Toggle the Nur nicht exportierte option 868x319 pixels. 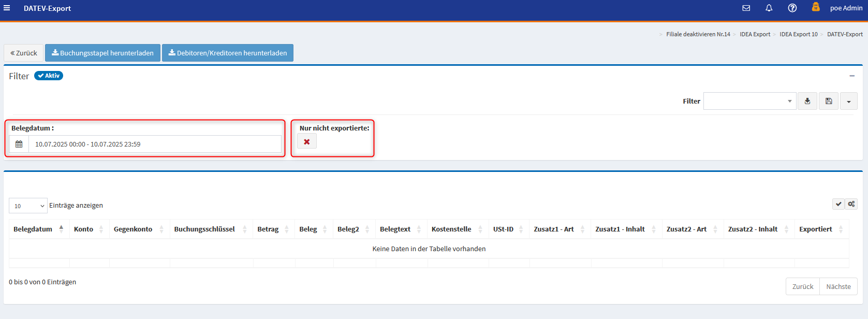click(307, 141)
